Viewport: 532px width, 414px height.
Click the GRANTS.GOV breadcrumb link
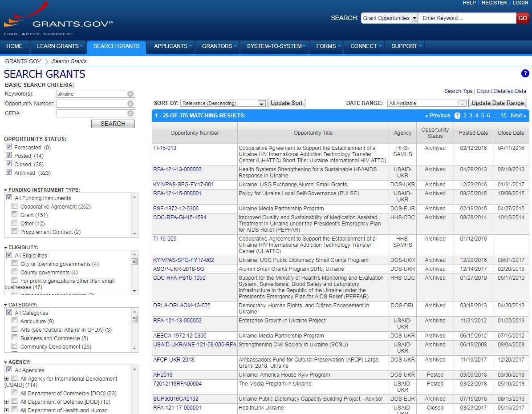(x=23, y=61)
